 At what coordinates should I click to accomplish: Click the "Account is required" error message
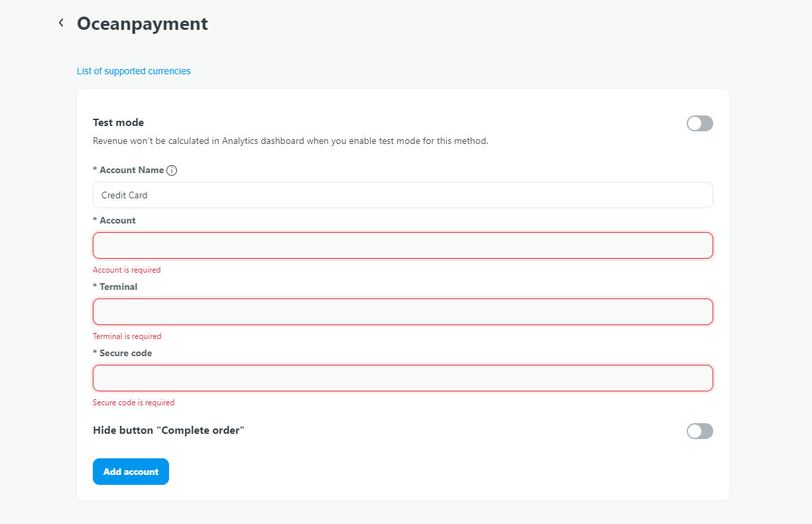pyautogui.click(x=127, y=270)
